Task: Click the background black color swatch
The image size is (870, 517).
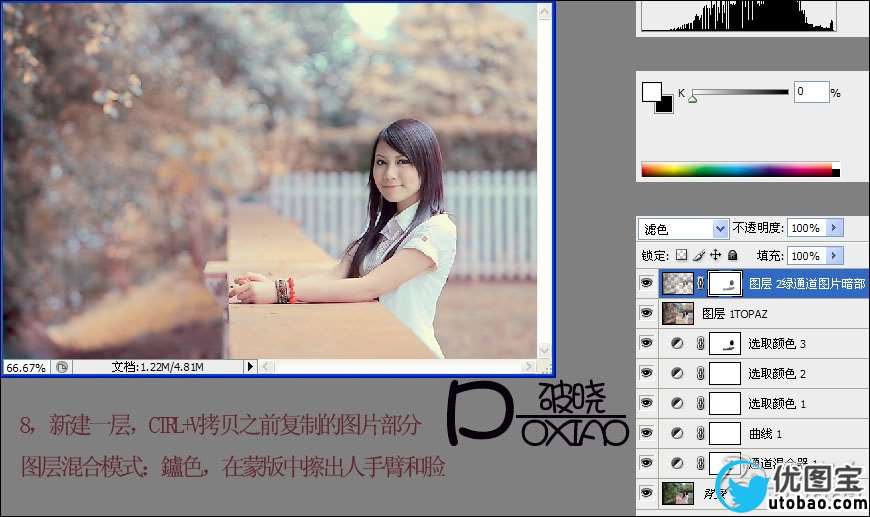Action: click(x=666, y=106)
